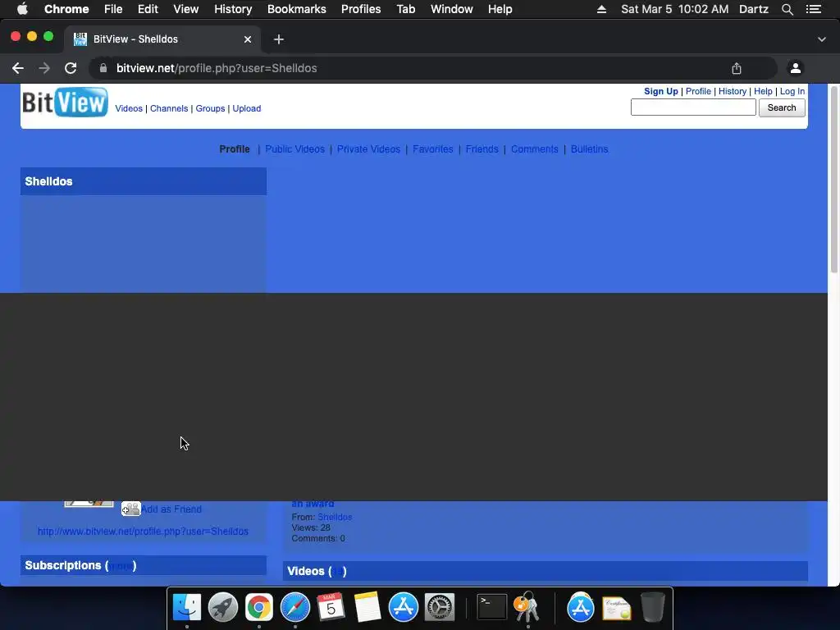Open the bitview.net profile URL link
Image resolution: width=840 pixels, height=630 pixels.
pos(143,531)
